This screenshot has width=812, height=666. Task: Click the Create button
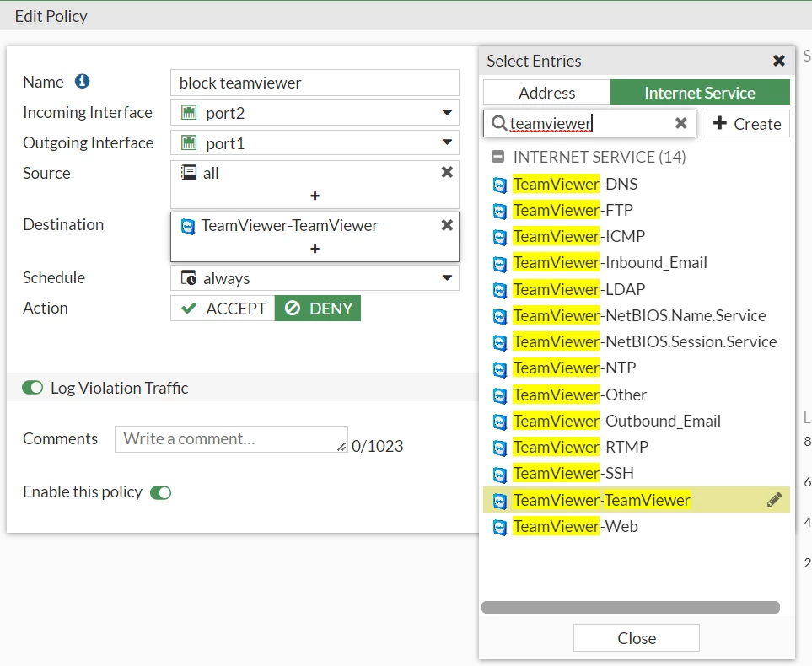click(745, 123)
